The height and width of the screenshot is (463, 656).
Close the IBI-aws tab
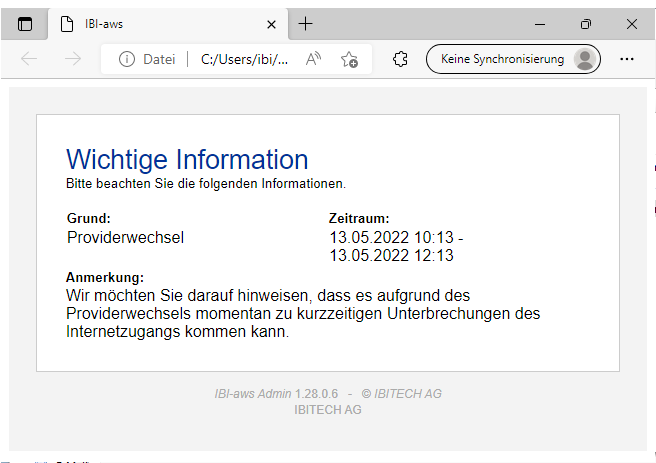pyautogui.click(x=271, y=24)
